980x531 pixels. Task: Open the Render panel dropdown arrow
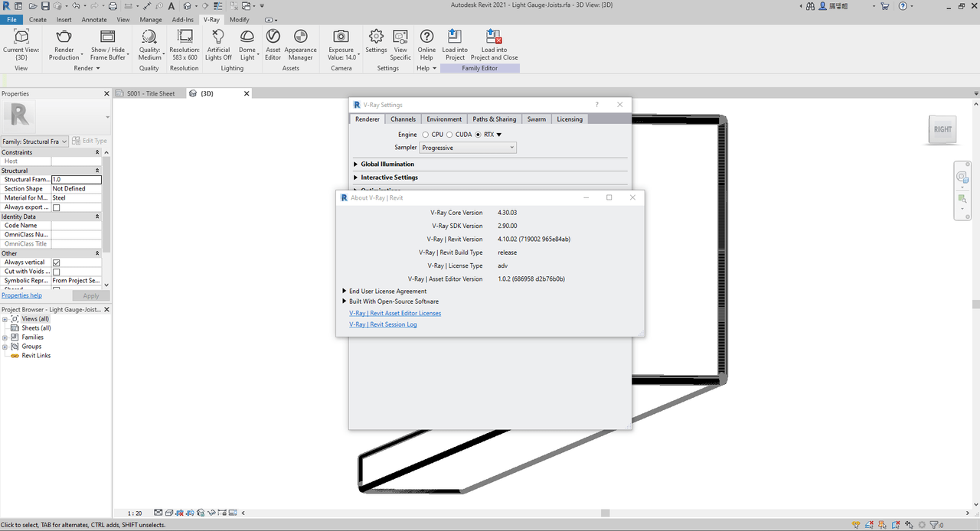[x=98, y=68]
